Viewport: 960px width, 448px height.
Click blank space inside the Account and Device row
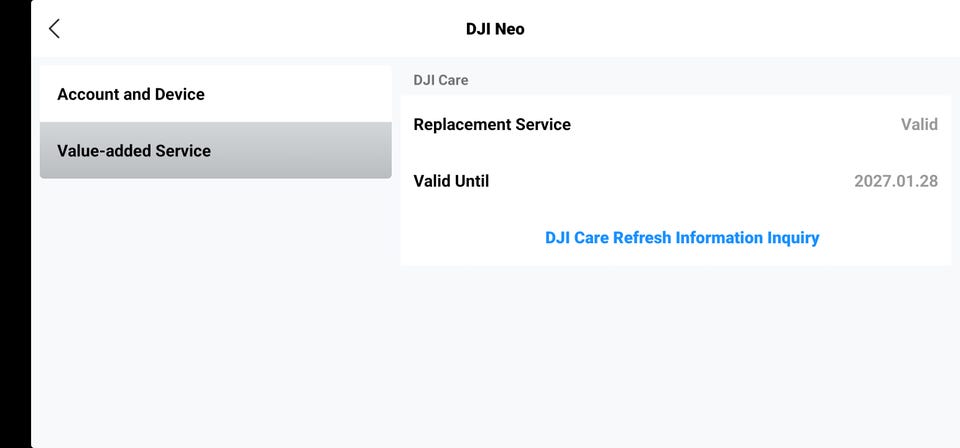(x=300, y=94)
